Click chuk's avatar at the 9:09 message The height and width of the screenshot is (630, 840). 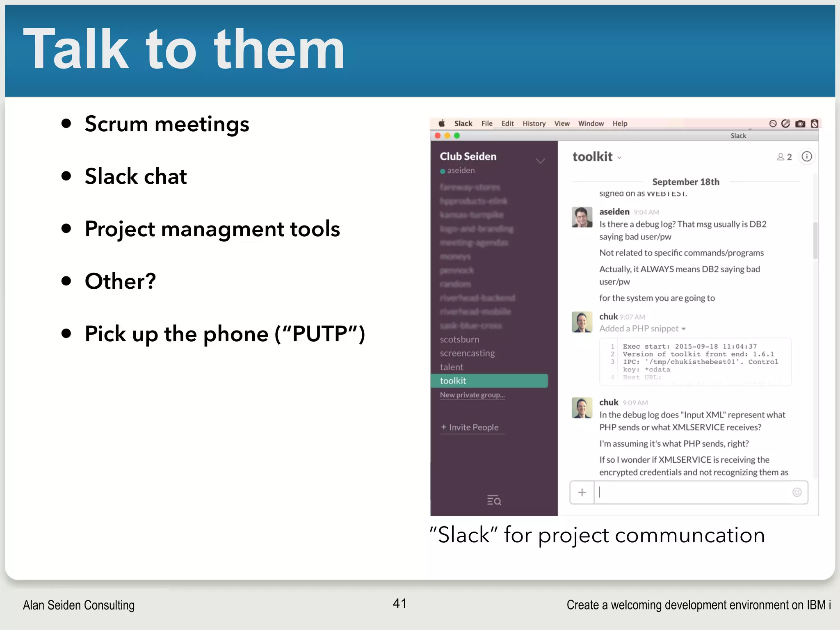582,408
